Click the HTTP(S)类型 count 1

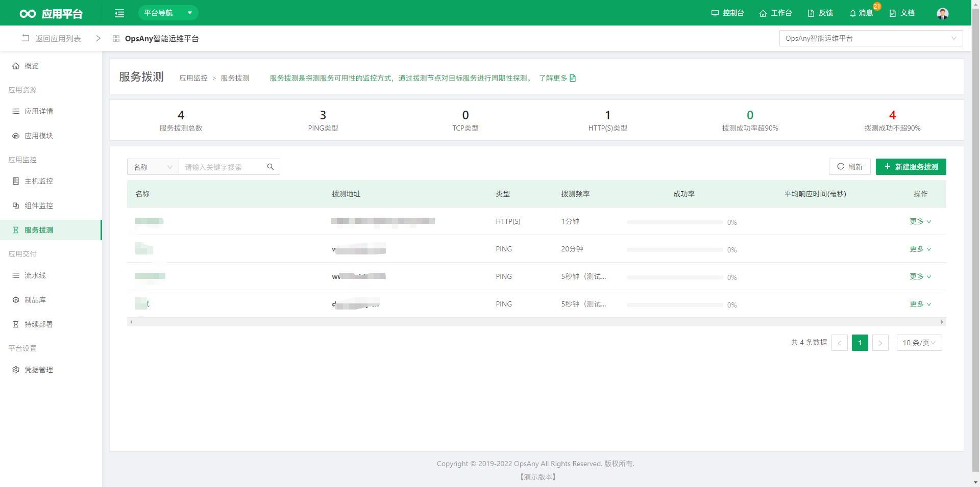(607, 115)
